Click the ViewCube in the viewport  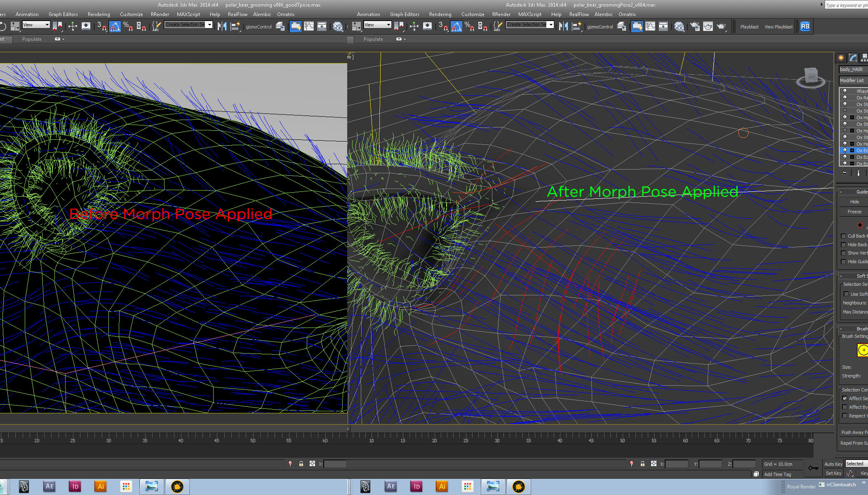coord(811,77)
